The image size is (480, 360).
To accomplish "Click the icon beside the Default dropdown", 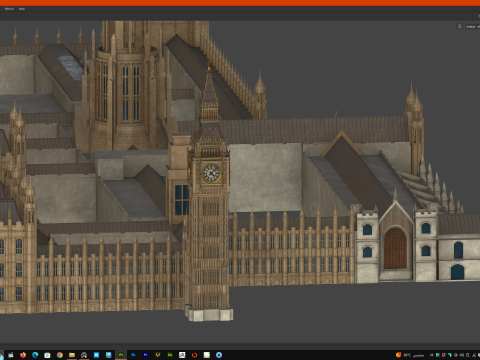I will [x=460, y=26].
